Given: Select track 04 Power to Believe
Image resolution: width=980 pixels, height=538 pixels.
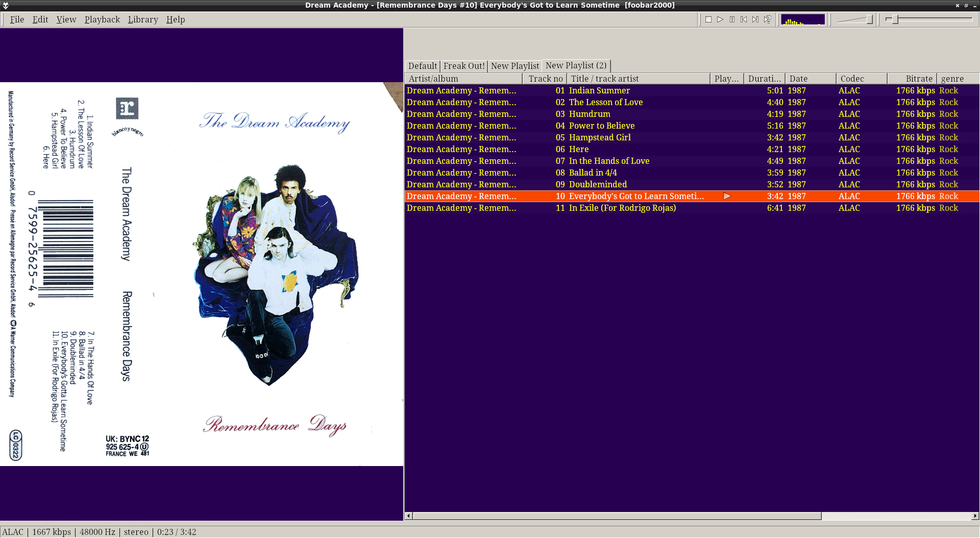Looking at the screenshot, I should click(x=692, y=126).
